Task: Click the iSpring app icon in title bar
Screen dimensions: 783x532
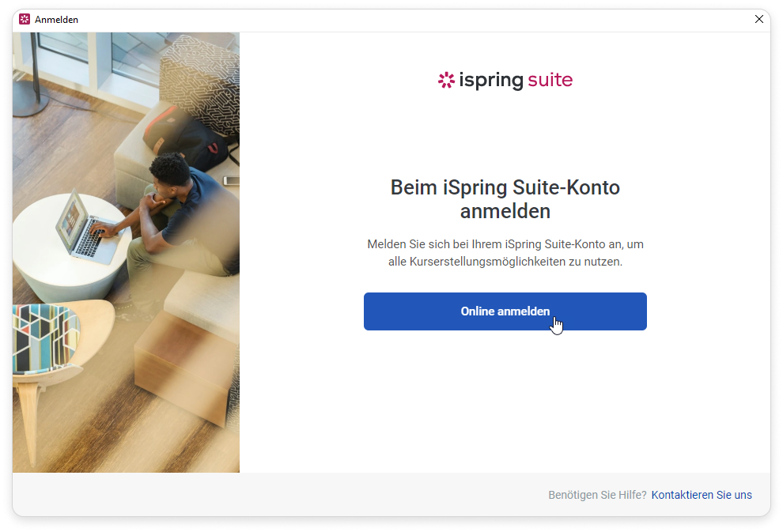Action: (x=25, y=19)
